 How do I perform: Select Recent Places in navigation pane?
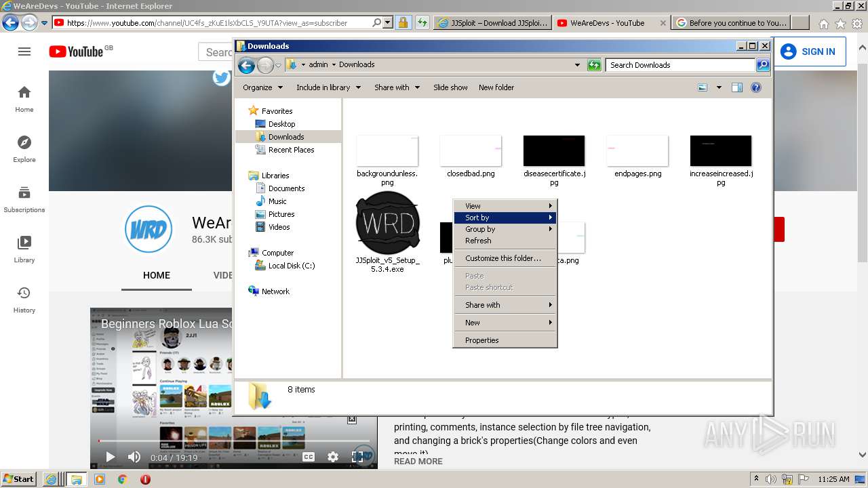[x=291, y=150]
